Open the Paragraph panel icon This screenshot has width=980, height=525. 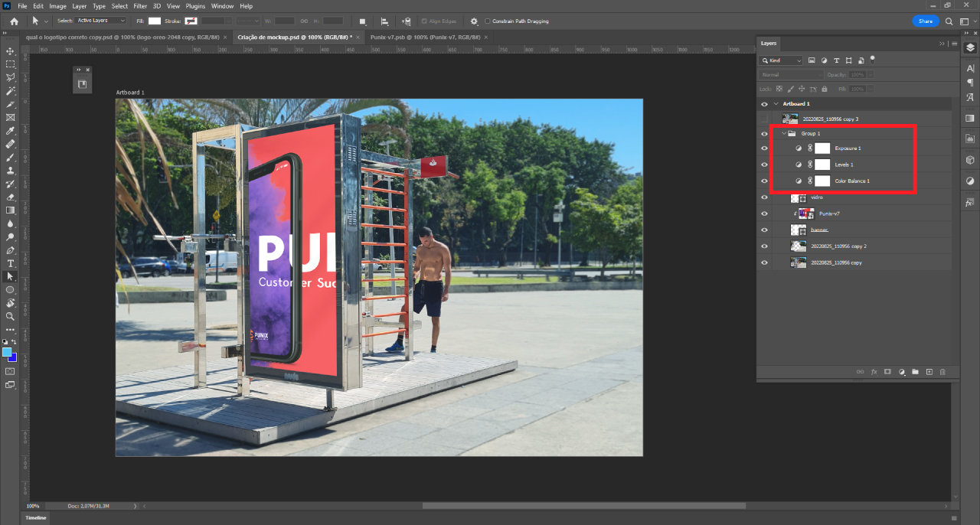(x=970, y=83)
